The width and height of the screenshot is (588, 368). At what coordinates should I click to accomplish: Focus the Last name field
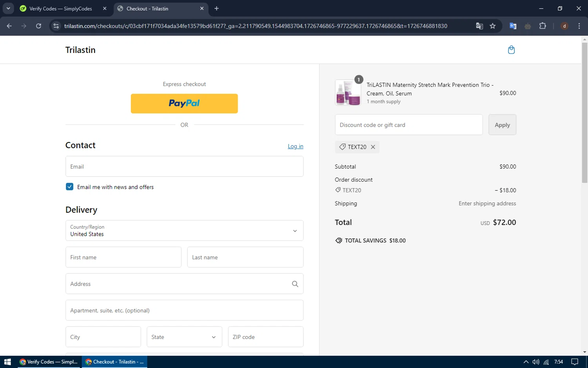coord(245,257)
